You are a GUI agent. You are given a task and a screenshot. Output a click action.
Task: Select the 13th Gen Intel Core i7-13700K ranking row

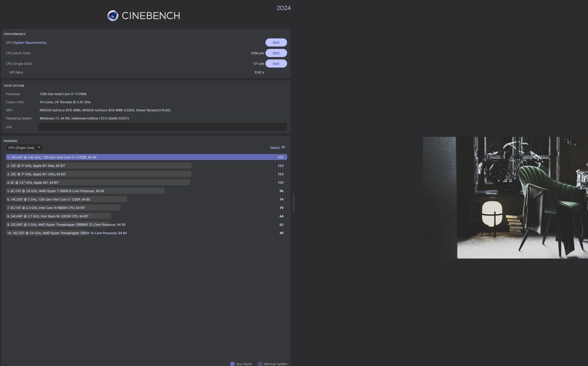click(146, 157)
